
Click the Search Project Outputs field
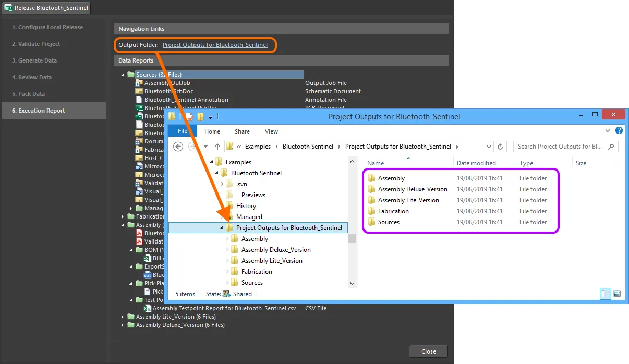click(565, 147)
